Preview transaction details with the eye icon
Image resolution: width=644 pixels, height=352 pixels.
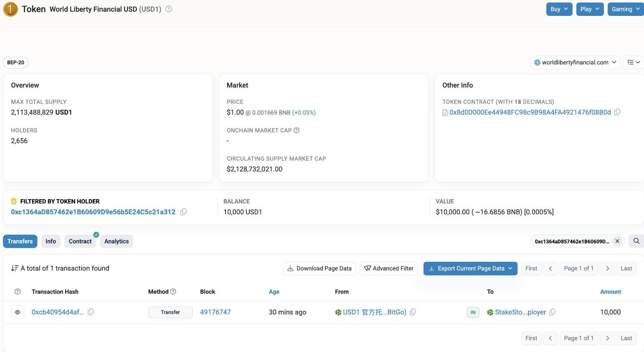[18, 312]
